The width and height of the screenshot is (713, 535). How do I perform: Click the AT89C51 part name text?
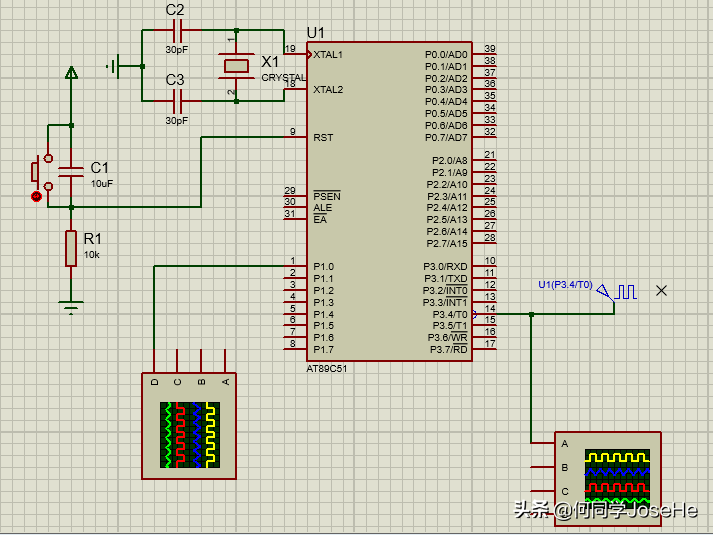[326, 369]
